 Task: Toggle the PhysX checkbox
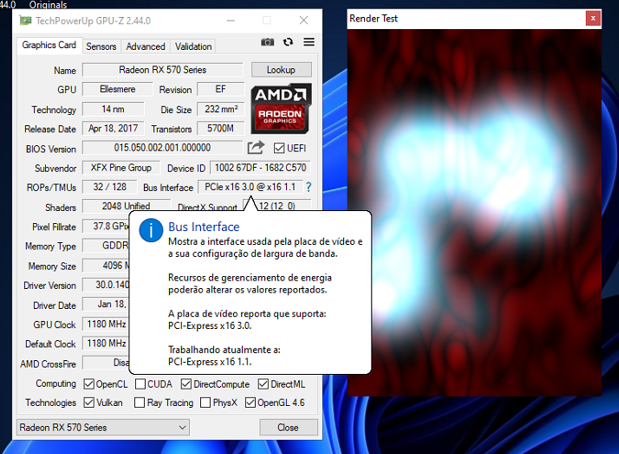tap(205, 403)
